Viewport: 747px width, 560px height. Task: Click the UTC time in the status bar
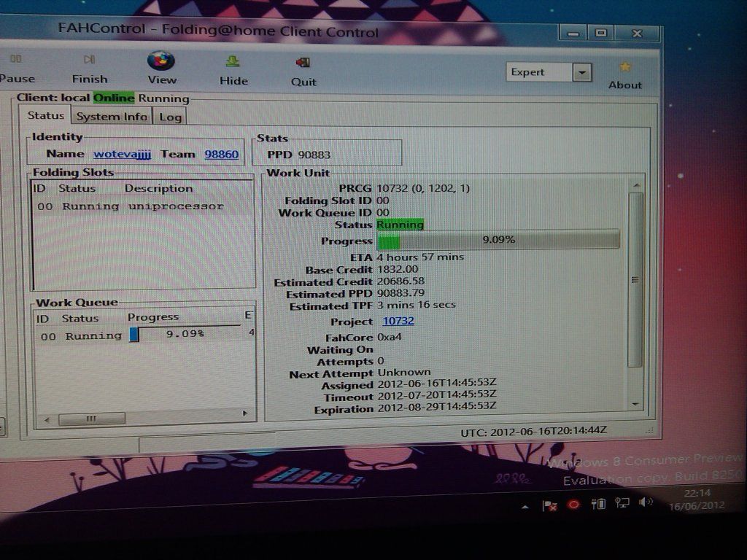[533, 432]
